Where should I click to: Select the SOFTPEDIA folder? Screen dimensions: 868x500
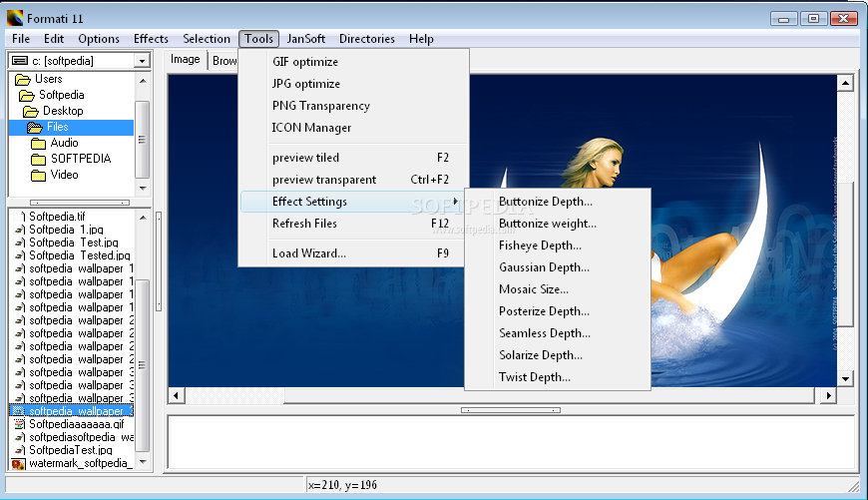click(81, 159)
